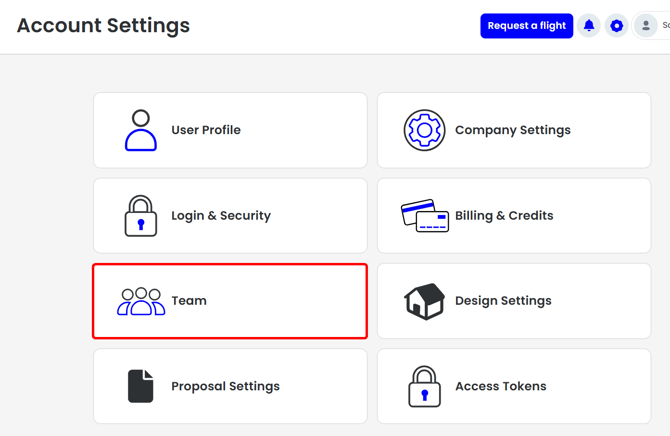Select the highlighted Team card
The image size is (670, 436).
point(230,301)
